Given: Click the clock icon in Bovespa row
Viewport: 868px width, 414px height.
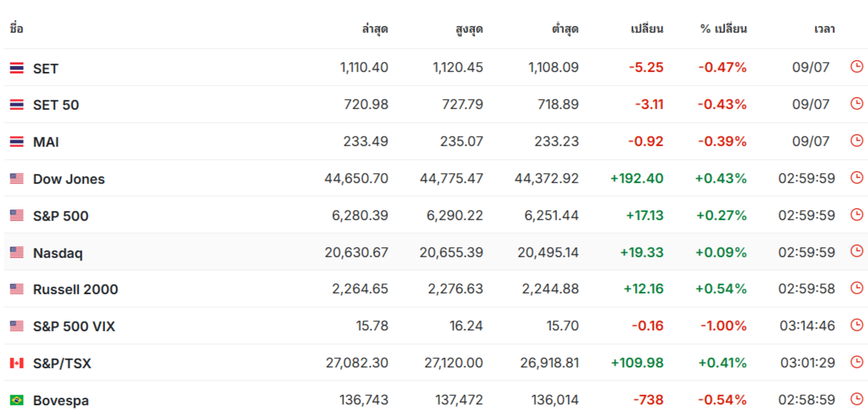Looking at the screenshot, I should pos(856,398).
